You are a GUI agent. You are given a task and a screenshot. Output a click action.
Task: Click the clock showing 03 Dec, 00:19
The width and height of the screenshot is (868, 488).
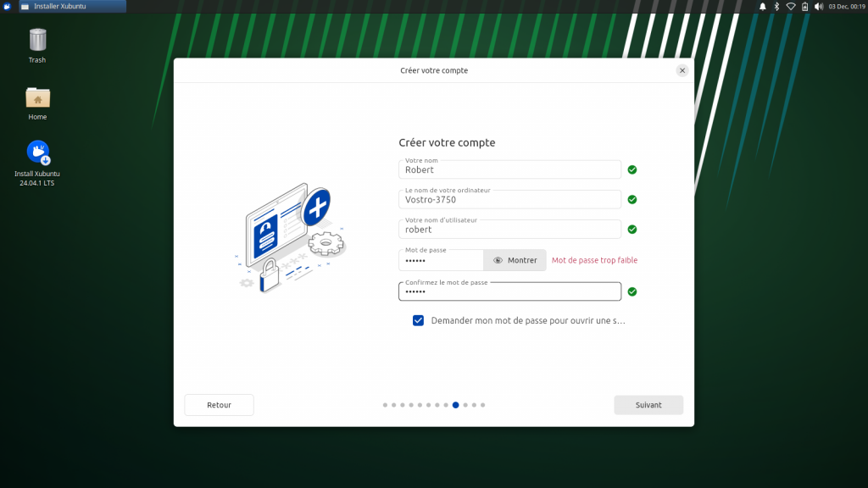click(x=846, y=6)
